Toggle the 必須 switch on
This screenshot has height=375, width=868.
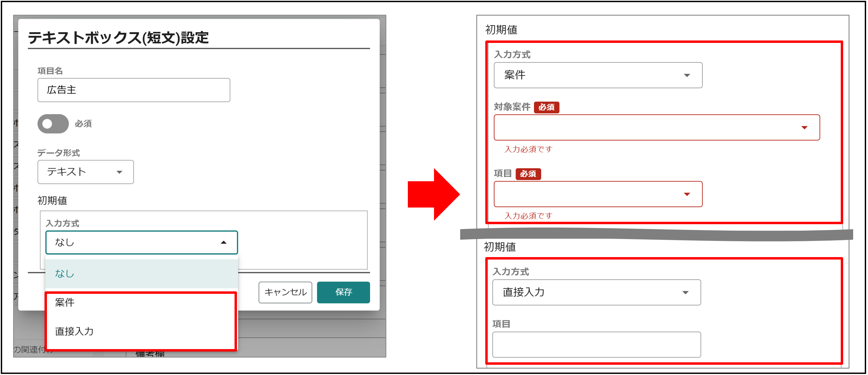click(53, 124)
